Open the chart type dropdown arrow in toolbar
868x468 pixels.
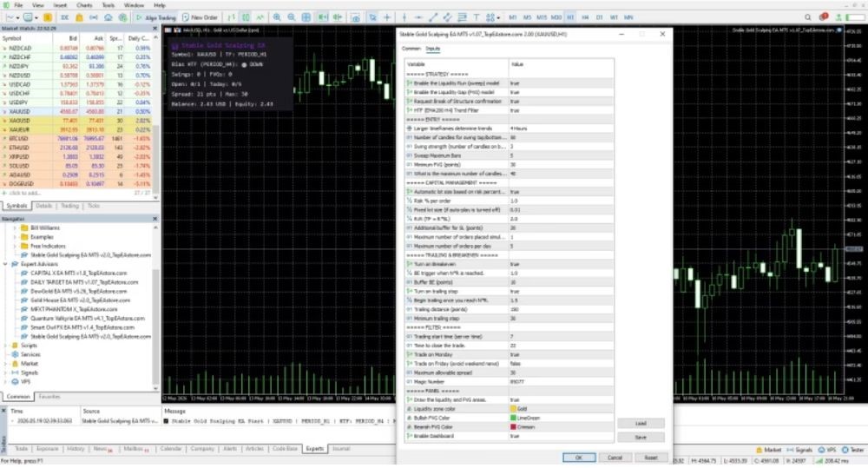(18, 17)
